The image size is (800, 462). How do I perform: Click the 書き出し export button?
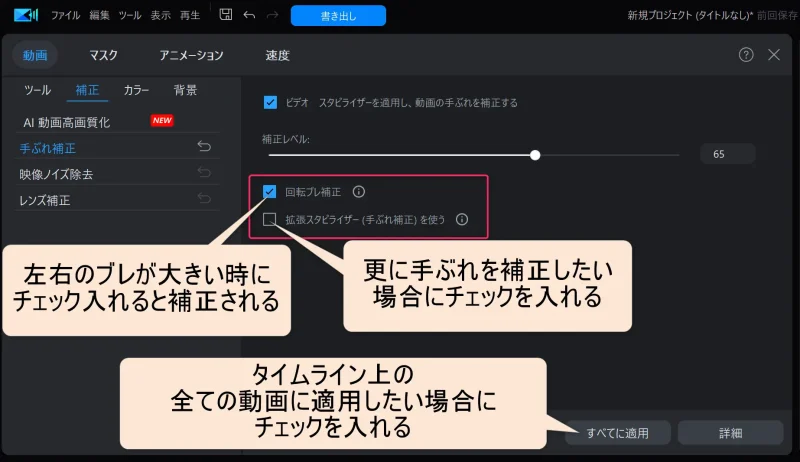(338, 16)
